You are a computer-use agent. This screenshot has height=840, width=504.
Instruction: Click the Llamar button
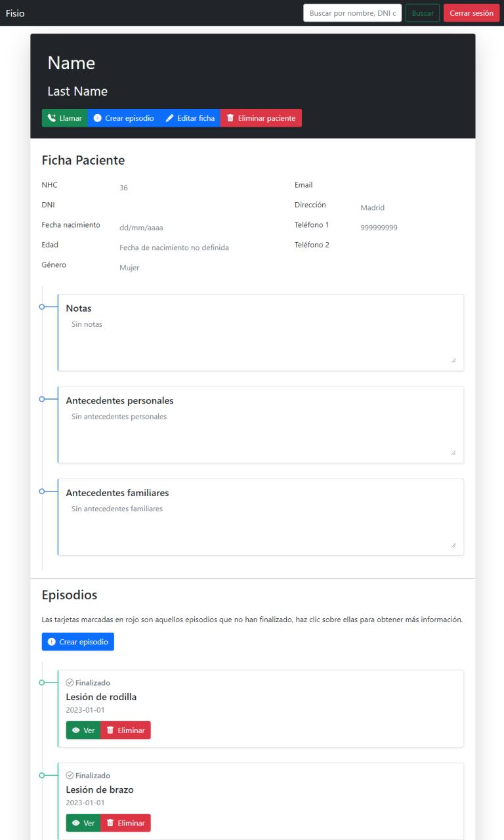coord(64,118)
